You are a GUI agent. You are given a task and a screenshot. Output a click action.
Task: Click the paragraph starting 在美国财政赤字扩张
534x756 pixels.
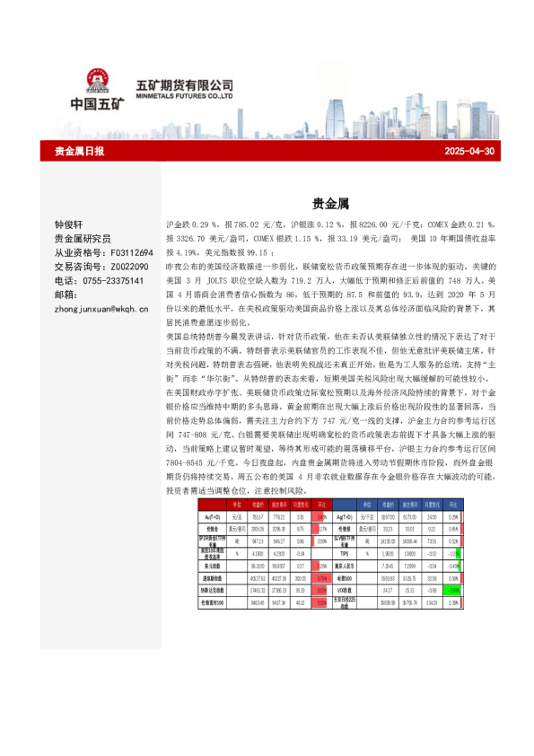[330, 442]
